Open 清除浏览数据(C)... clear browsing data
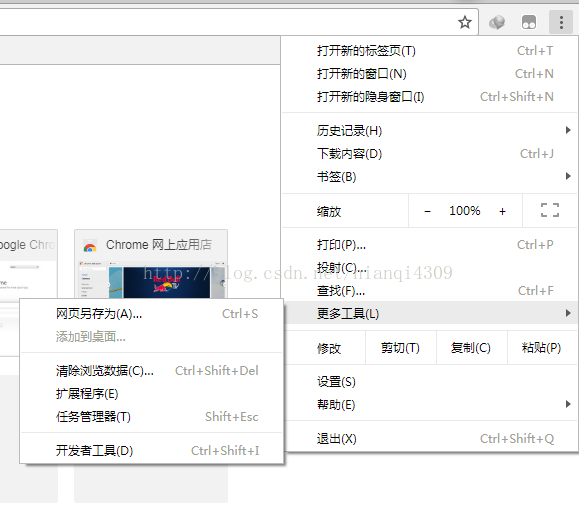579x525 pixels. tap(151, 371)
